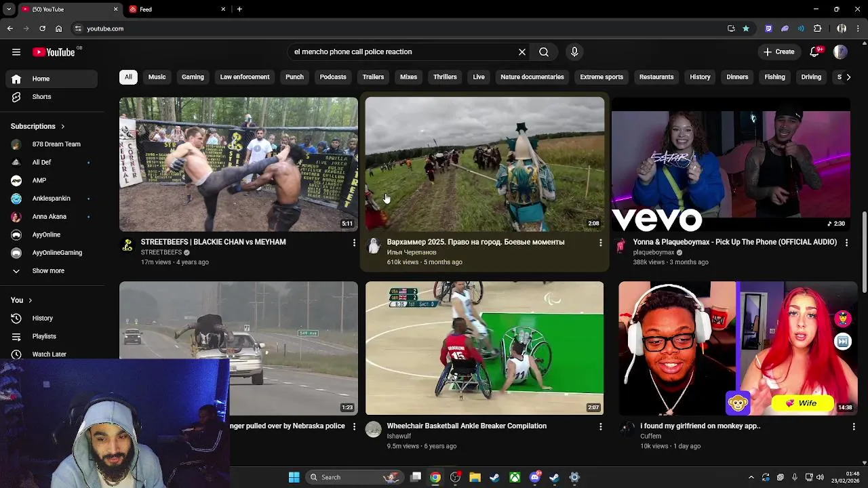Viewport: 868px width, 488px height.
Task: Open the Twitch extension icon
Action: coord(768,28)
